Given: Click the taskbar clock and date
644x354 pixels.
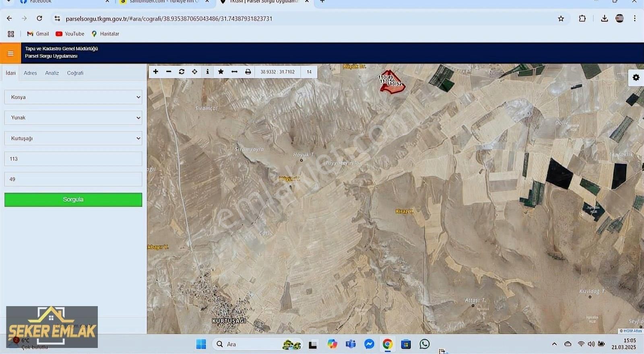Looking at the screenshot, I should click(x=623, y=344).
